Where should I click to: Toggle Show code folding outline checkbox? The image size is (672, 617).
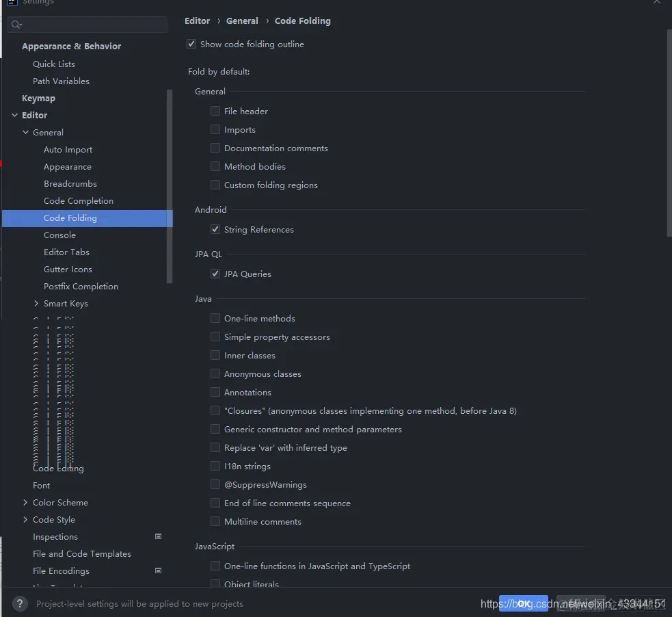(191, 44)
